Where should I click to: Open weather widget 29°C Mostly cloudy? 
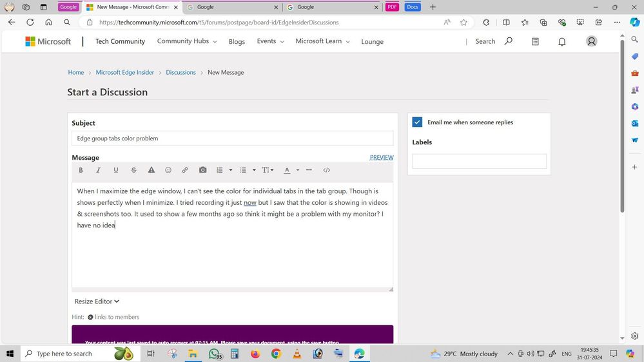point(463,354)
